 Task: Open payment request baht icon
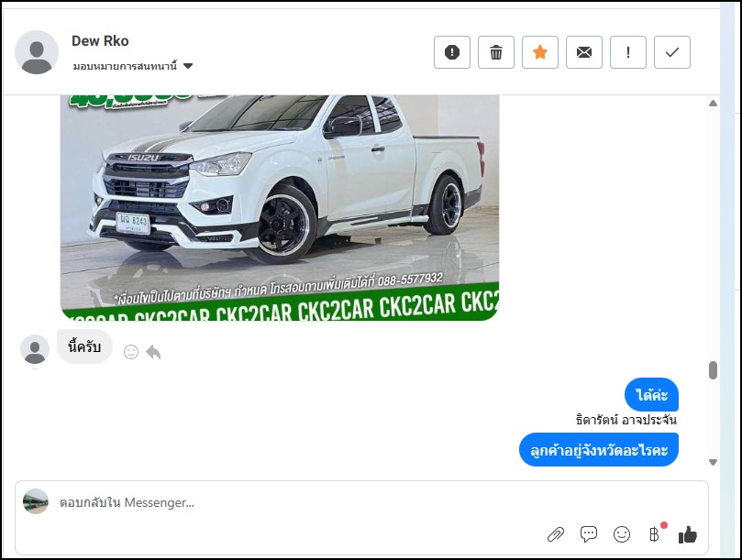(655, 534)
